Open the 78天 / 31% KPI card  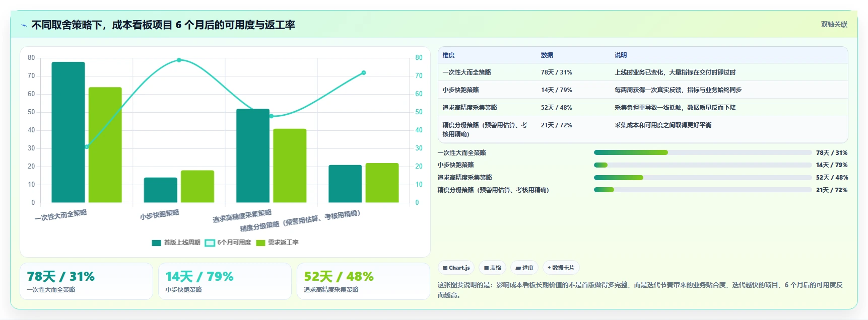coord(86,281)
